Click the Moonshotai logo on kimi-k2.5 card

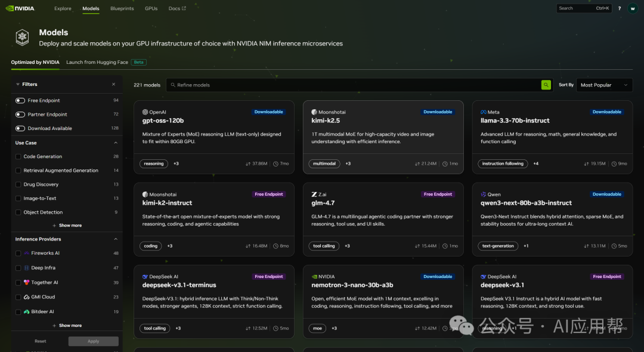[314, 112]
